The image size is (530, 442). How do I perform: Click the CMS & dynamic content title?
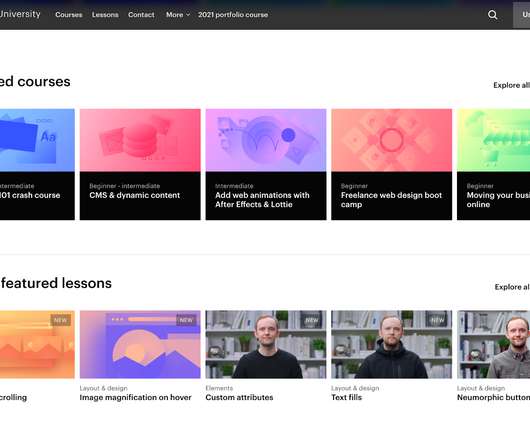pyautogui.click(x=135, y=195)
